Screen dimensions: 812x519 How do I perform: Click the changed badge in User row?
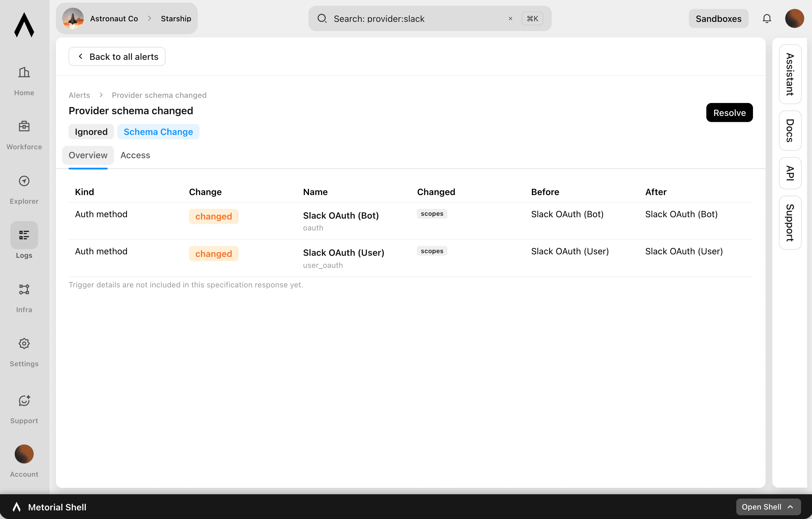pos(213,254)
